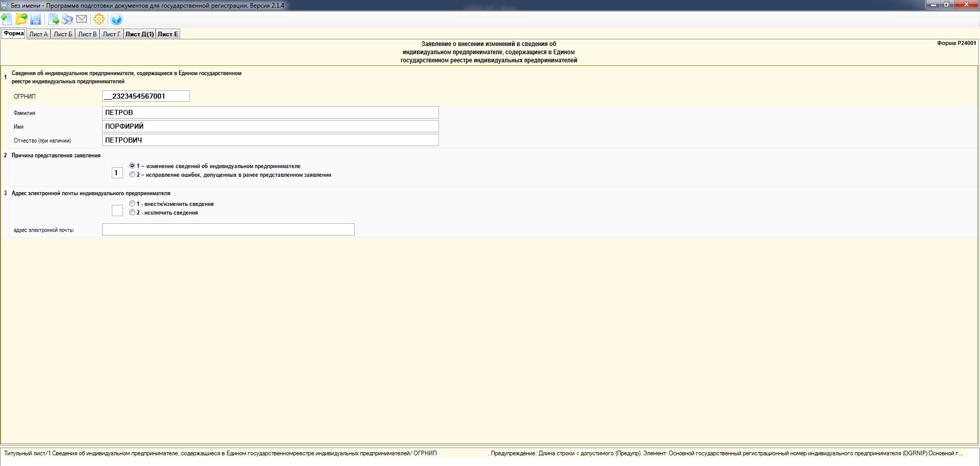Click the ОГРНИП number field
Viewport: 980px width, 466px height.
pyautogui.click(x=146, y=96)
